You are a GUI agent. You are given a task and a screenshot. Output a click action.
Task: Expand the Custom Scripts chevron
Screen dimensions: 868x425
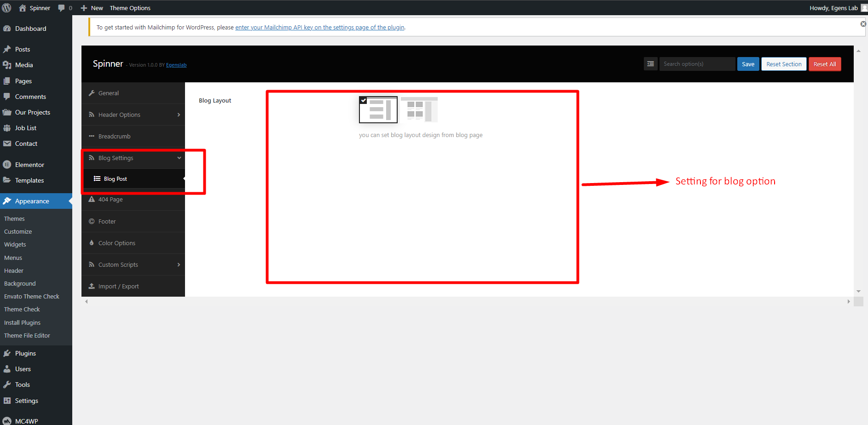click(x=179, y=264)
